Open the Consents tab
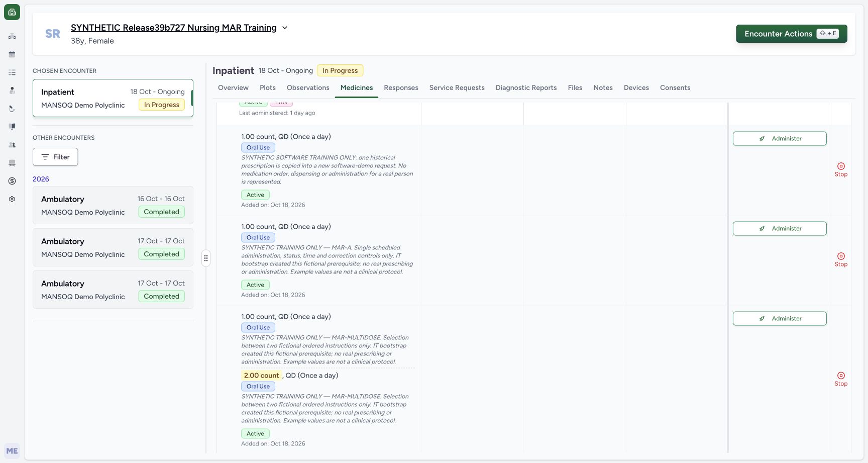 [x=675, y=87]
